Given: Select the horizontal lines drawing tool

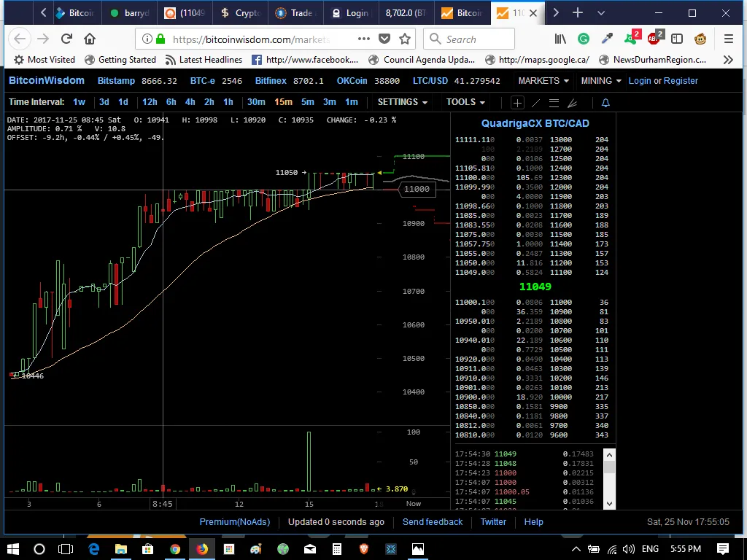Looking at the screenshot, I should coord(554,102).
